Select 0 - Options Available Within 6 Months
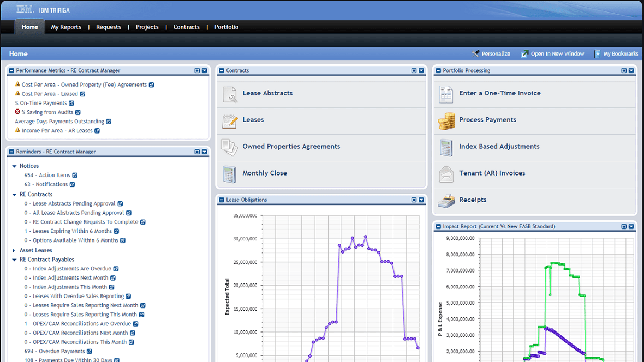 click(71, 240)
